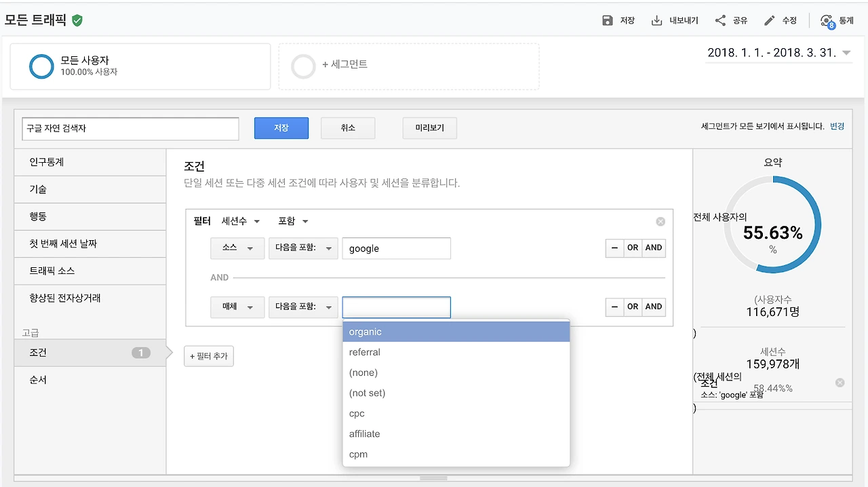Image resolution: width=868 pixels, height=487 pixels.
Task: Pick cpm from the suggestion list
Action: click(456, 454)
